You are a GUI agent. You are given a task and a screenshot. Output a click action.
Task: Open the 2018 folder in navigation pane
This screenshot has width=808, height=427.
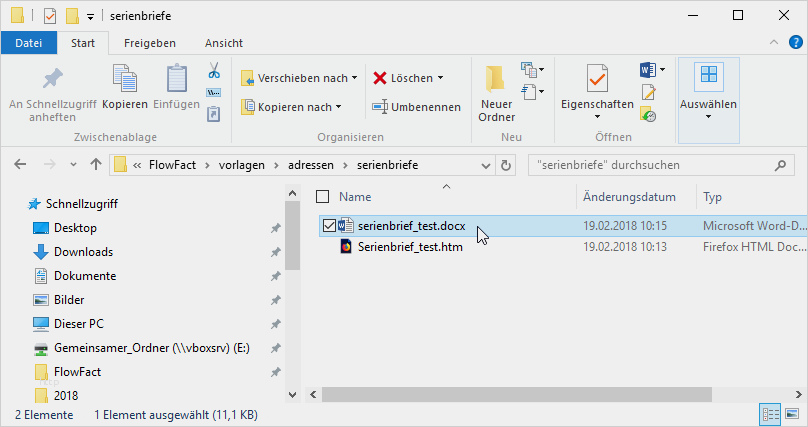66,396
